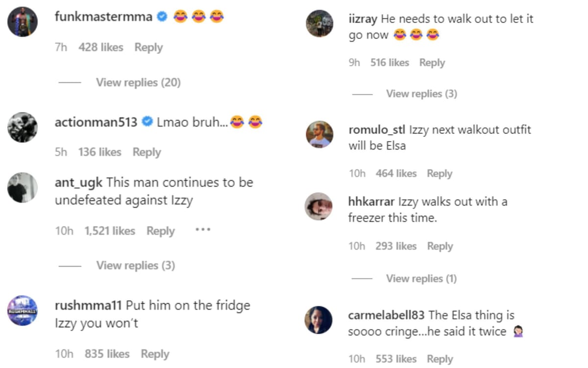Expand View replies (3) under iizray's comment
The image size is (588, 368).
[x=421, y=93]
